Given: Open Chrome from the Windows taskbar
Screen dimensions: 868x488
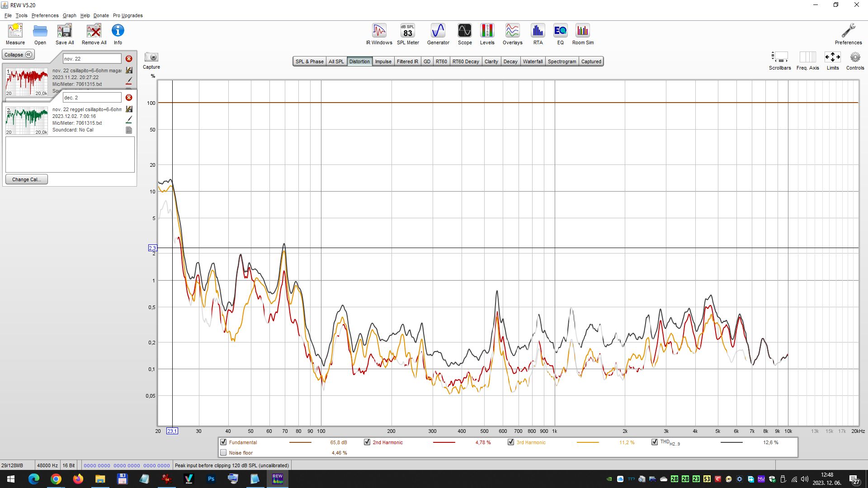Looking at the screenshot, I should click(56, 479).
